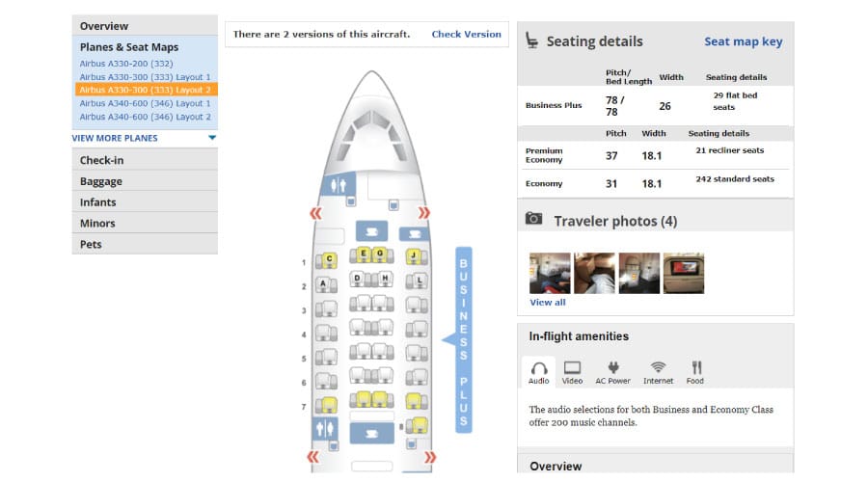Select the Audio headphones icon
Viewport: 868px width, 482px height.
point(539,371)
